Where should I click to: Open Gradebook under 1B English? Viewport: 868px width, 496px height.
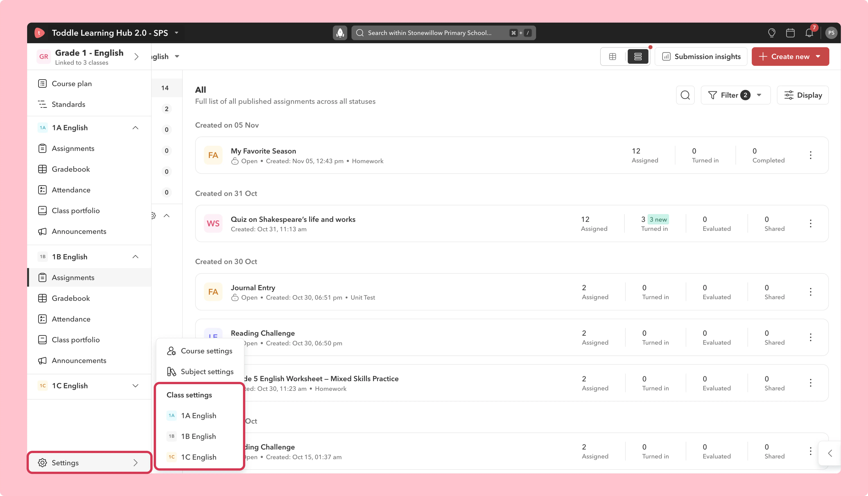(89, 298)
